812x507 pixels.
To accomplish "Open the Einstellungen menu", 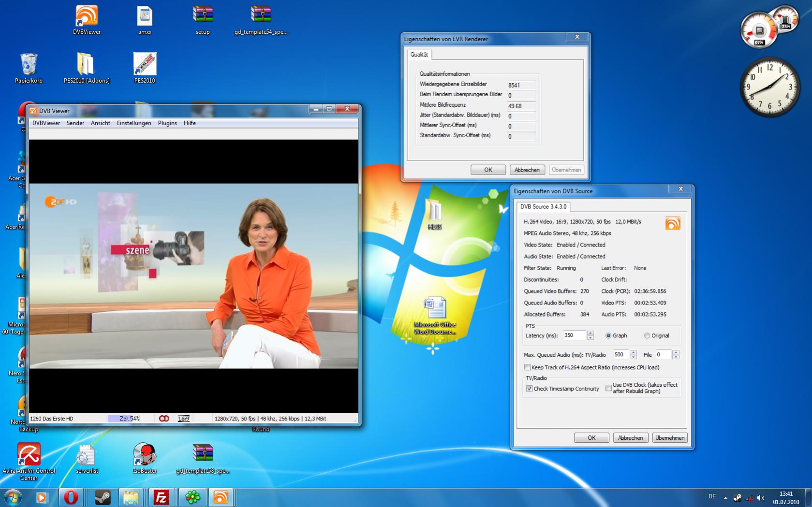I will (x=134, y=123).
